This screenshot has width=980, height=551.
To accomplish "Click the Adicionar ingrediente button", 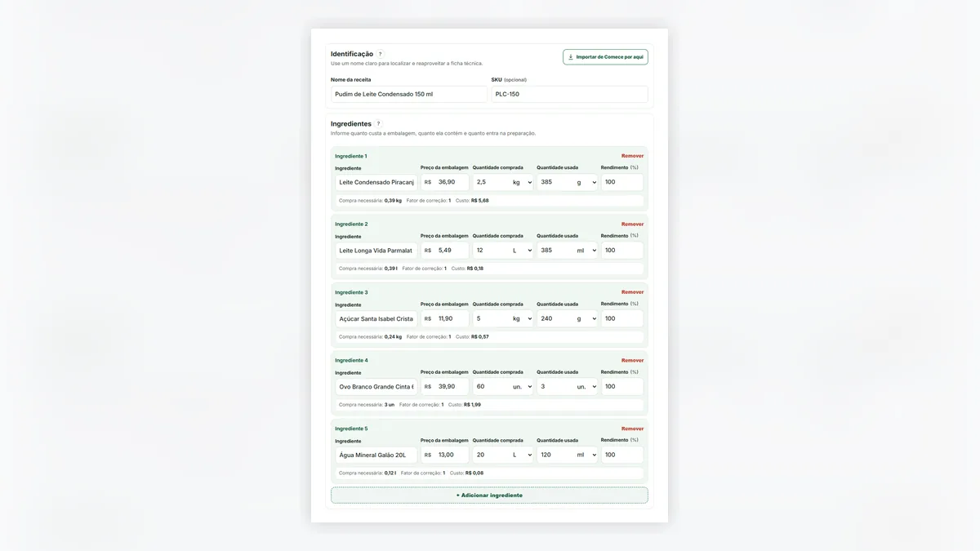I will point(489,495).
